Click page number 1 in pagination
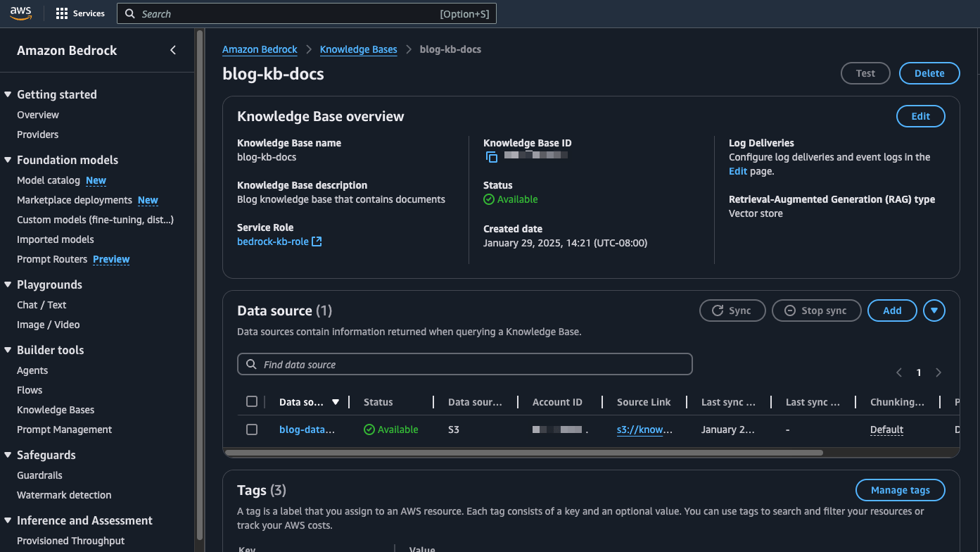This screenshot has width=980, height=552. pos(919,372)
